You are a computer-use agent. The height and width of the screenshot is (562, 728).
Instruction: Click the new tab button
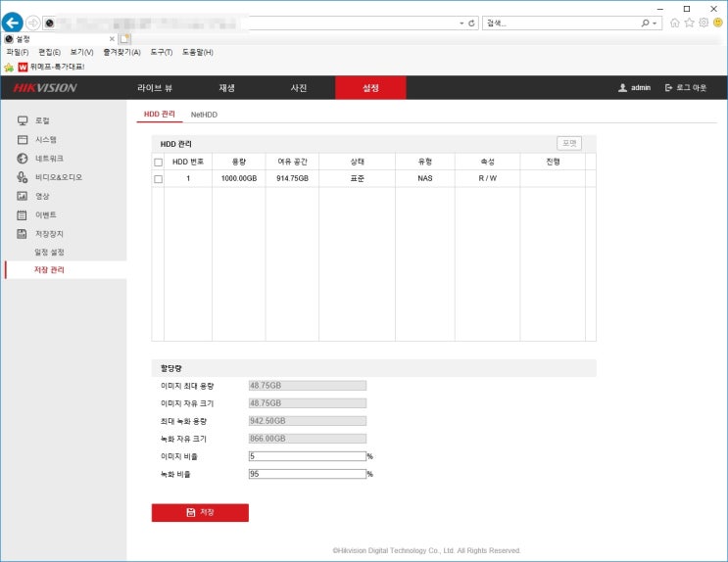coord(124,39)
